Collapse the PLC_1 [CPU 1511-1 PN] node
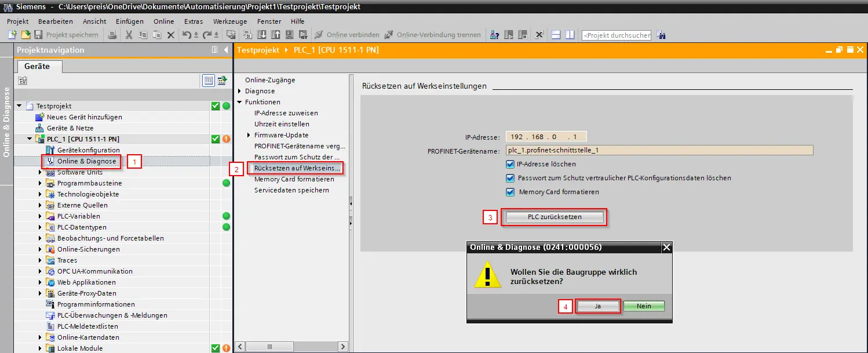Screen dimensions: 868x353 pyautogui.click(x=30, y=139)
